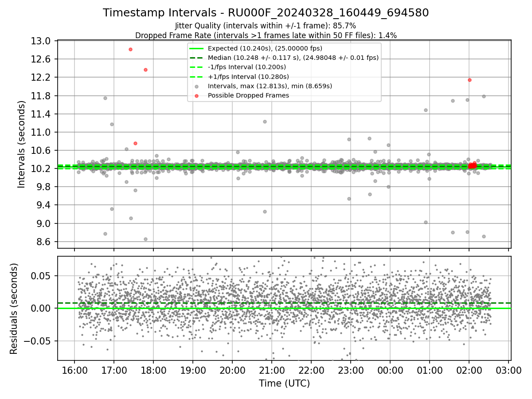532x399 pixels.
Task: Click the red dropped-frame point near 10.75 s
Action: coord(135,143)
